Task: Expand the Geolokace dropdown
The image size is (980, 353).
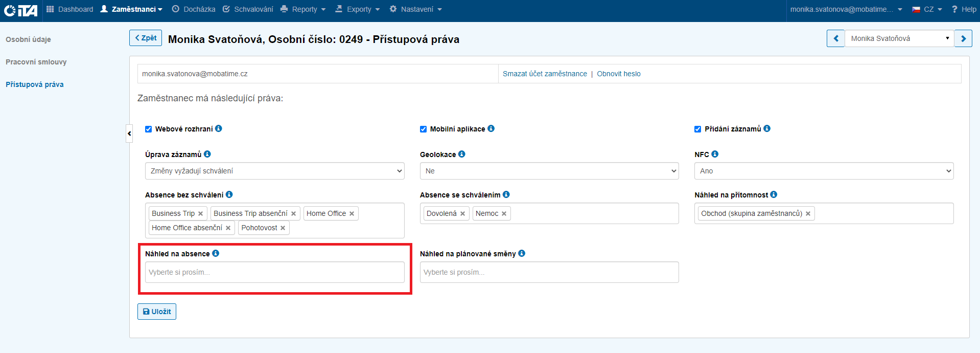Action: tap(549, 171)
